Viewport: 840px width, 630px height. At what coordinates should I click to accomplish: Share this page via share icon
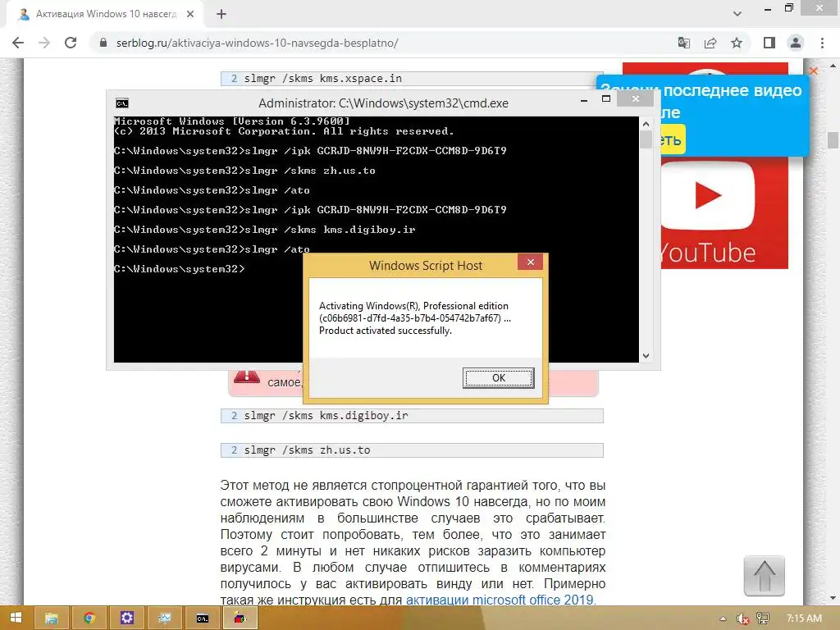pos(710,43)
